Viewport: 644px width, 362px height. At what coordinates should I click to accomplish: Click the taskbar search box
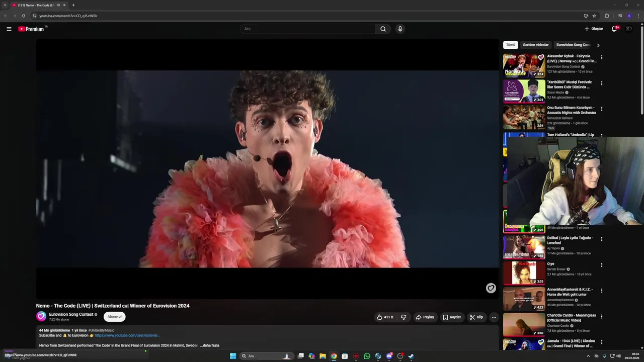[x=266, y=356]
